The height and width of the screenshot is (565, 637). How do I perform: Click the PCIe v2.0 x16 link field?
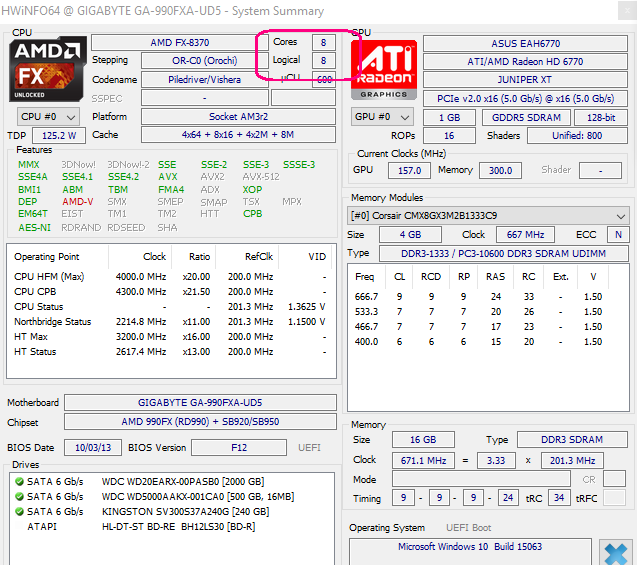[525, 99]
